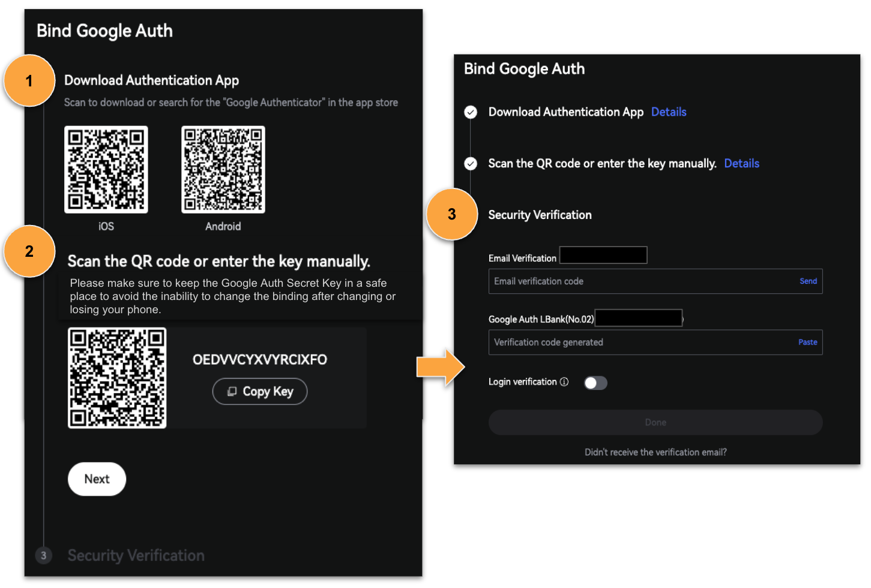Click the iOS download QR code

pos(106,169)
